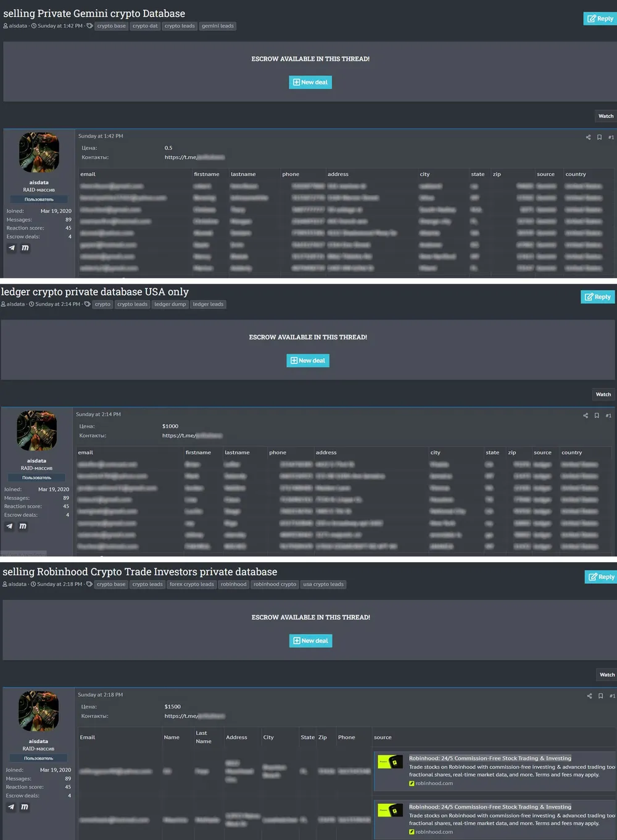Select the 'ledger dump' tag
This screenshot has height=840, width=617.
coord(170,304)
